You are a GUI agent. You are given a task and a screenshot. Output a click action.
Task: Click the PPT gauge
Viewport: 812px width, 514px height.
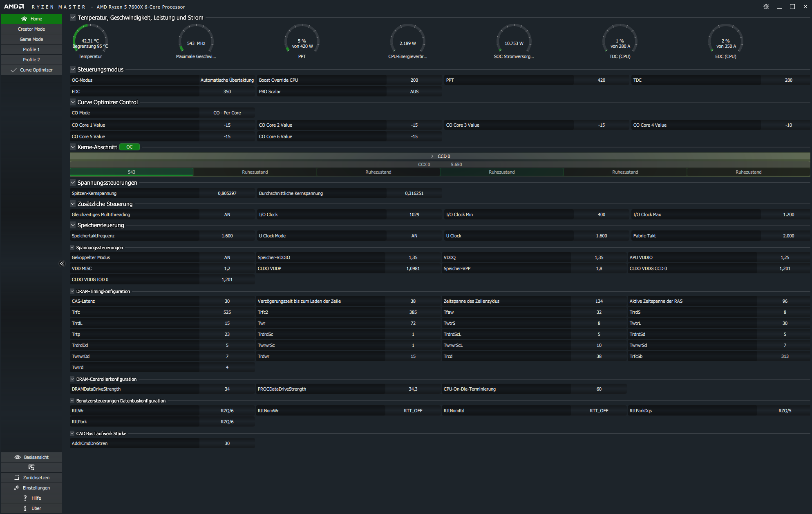pyautogui.click(x=302, y=41)
